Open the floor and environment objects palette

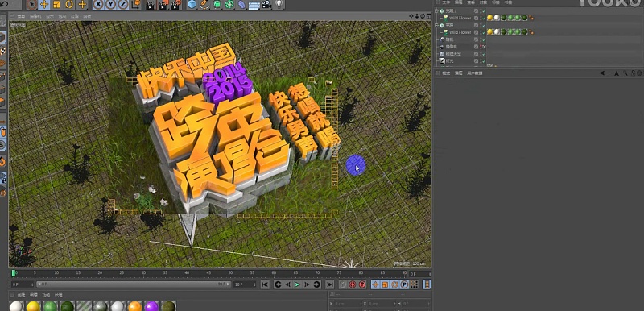254,5
